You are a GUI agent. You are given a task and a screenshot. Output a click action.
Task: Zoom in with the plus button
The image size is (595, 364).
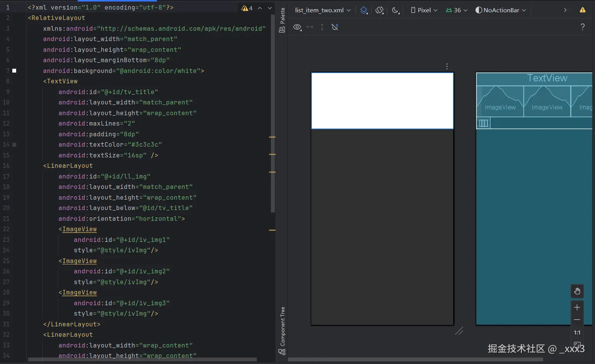tap(577, 307)
